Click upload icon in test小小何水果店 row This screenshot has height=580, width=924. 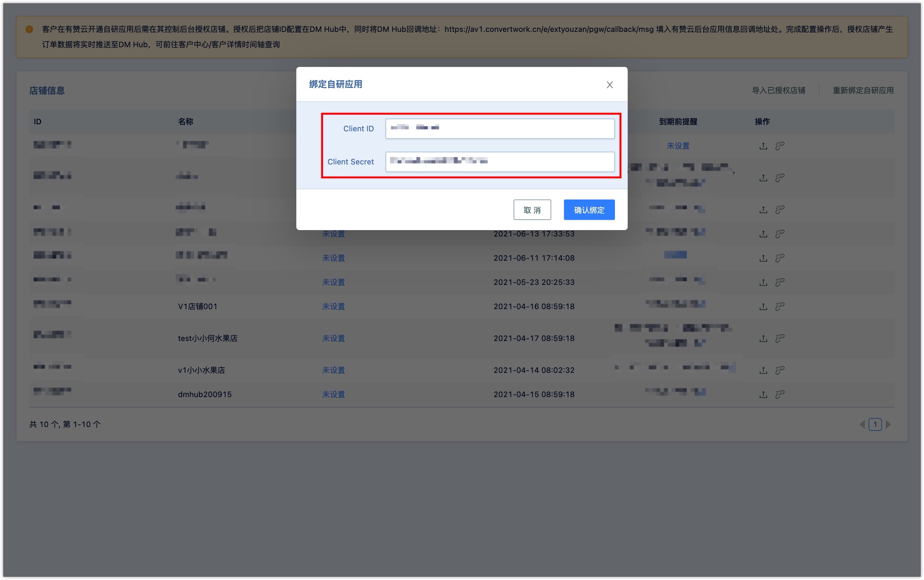click(763, 338)
